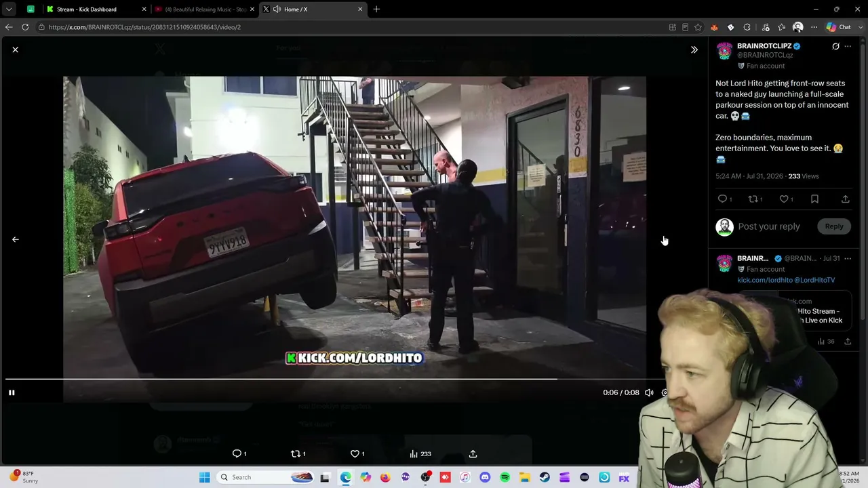Refresh the current page

pos(25,27)
